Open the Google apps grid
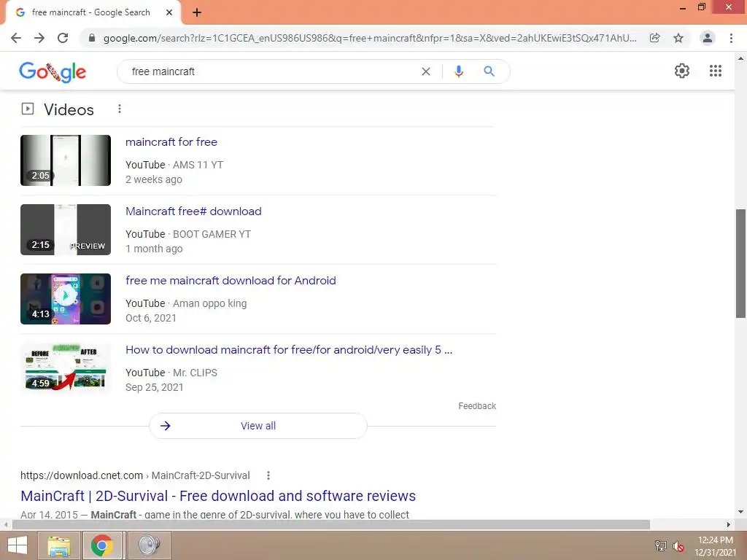The image size is (747, 560). tap(715, 71)
